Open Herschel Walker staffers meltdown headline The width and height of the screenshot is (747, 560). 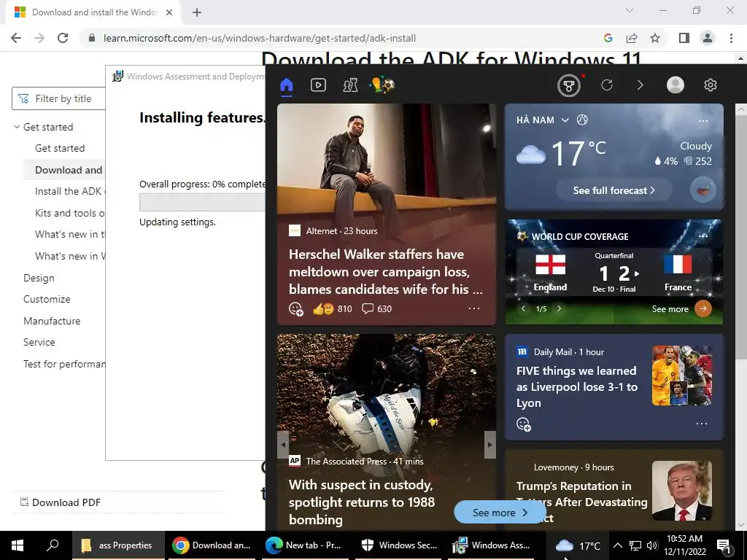385,271
